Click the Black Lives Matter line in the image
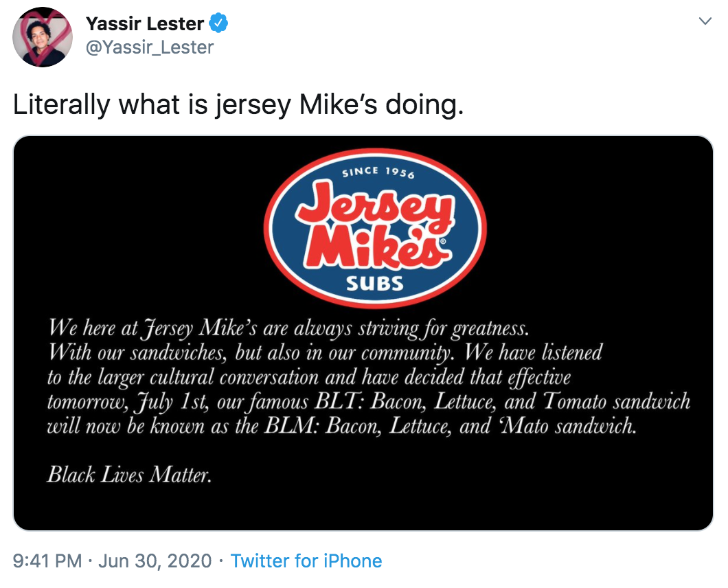 coord(129,474)
